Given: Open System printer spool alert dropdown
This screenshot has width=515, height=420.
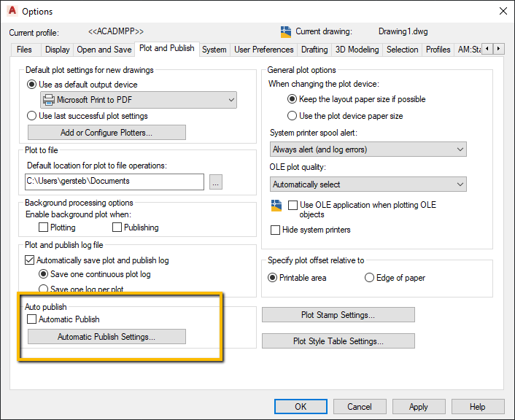Looking at the screenshot, I should click(x=368, y=149).
